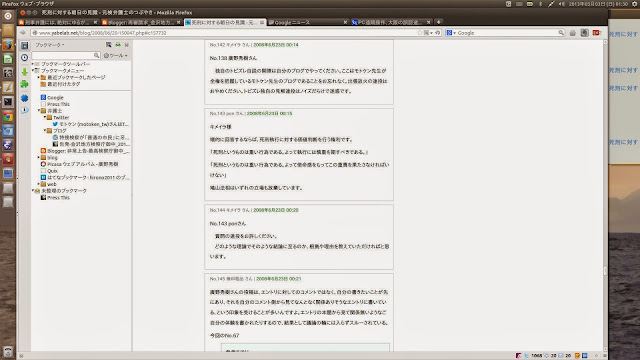Open the Google bookmark in the sidebar
This screenshot has width=640, height=360.
(x=52, y=98)
